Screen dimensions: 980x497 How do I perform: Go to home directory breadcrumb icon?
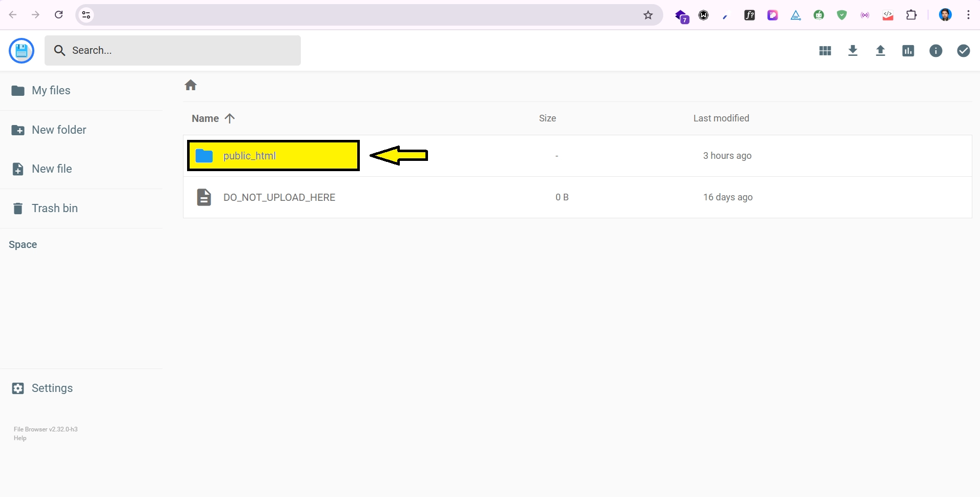coord(191,85)
